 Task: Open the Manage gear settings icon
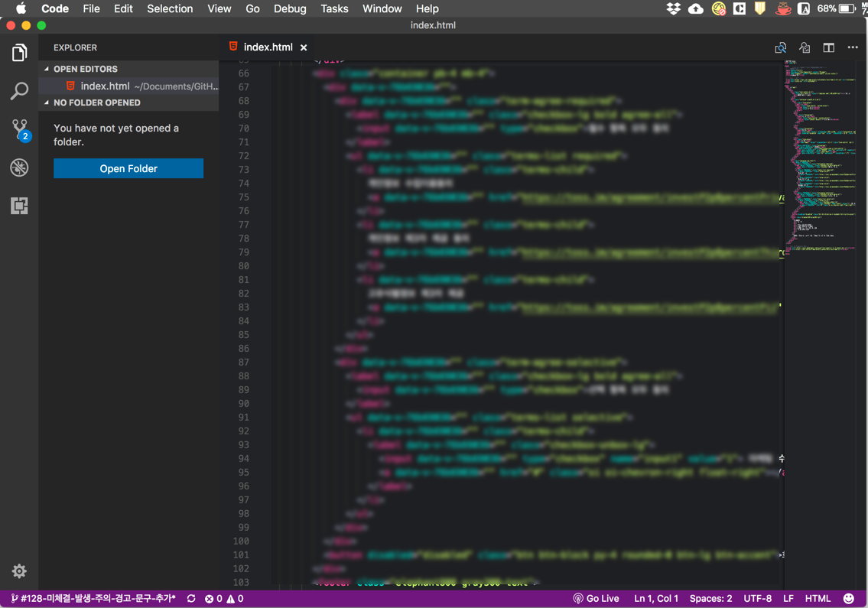point(19,571)
